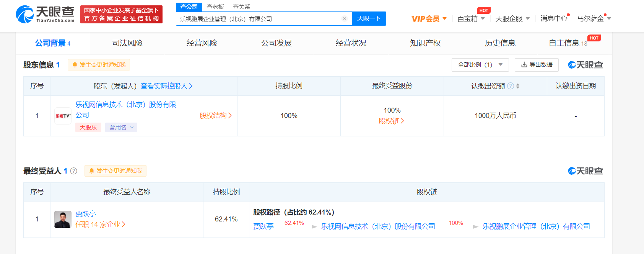Open the 股权结构 link

[x=215, y=116]
